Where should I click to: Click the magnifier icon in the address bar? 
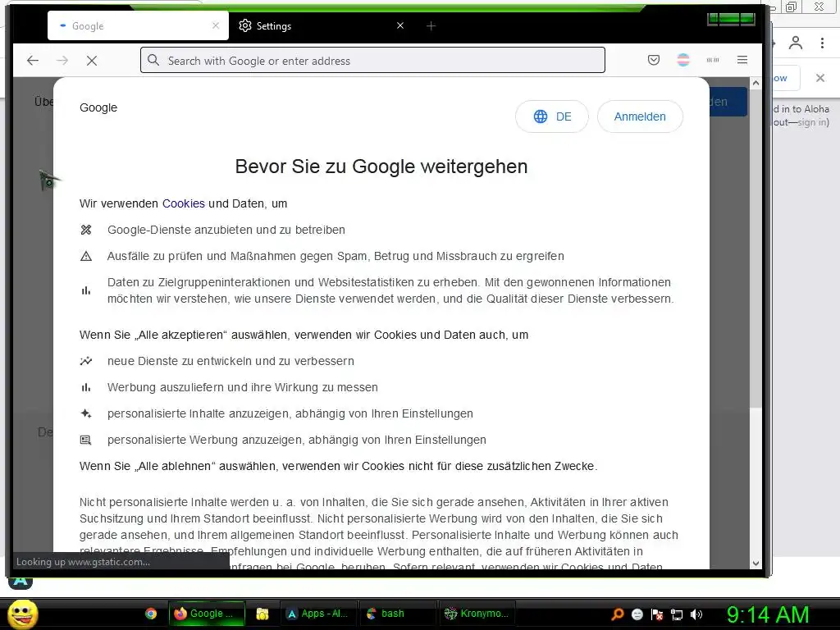[153, 60]
